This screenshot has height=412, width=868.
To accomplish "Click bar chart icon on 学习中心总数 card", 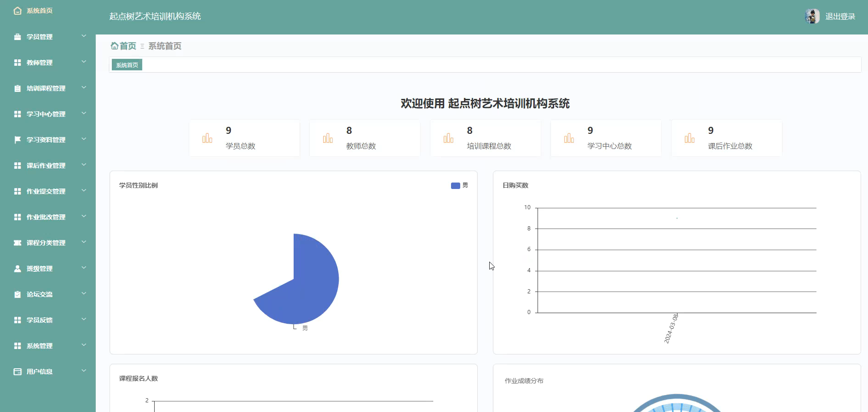I will click(569, 138).
